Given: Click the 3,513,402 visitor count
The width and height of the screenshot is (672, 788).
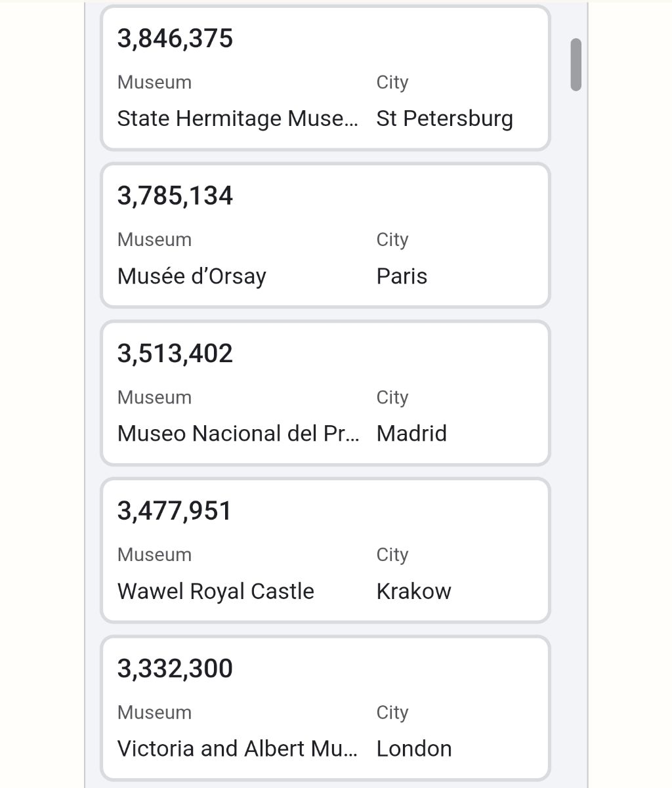Looking at the screenshot, I should (175, 354).
